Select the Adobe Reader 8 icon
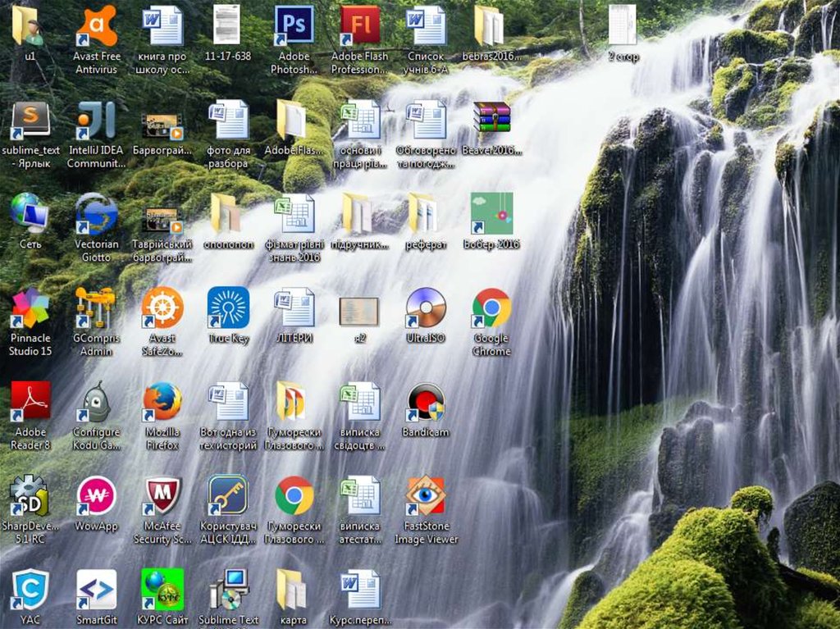 [30, 403]
